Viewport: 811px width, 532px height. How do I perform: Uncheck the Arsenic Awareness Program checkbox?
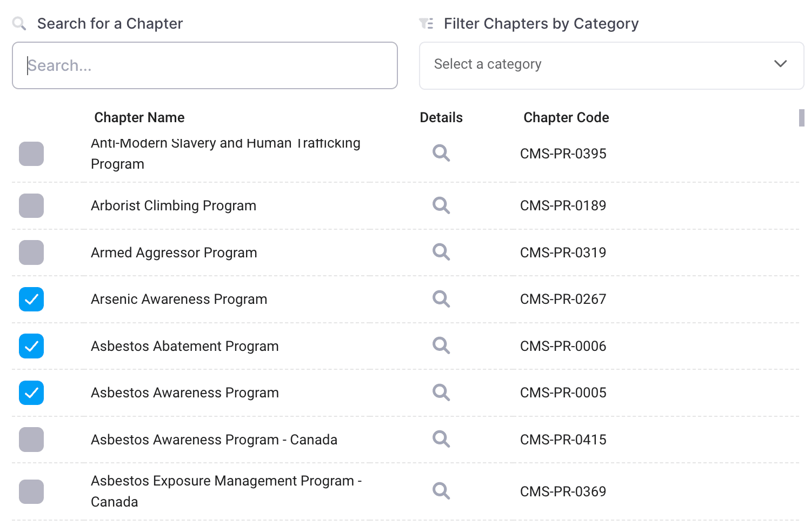(31, 300)
